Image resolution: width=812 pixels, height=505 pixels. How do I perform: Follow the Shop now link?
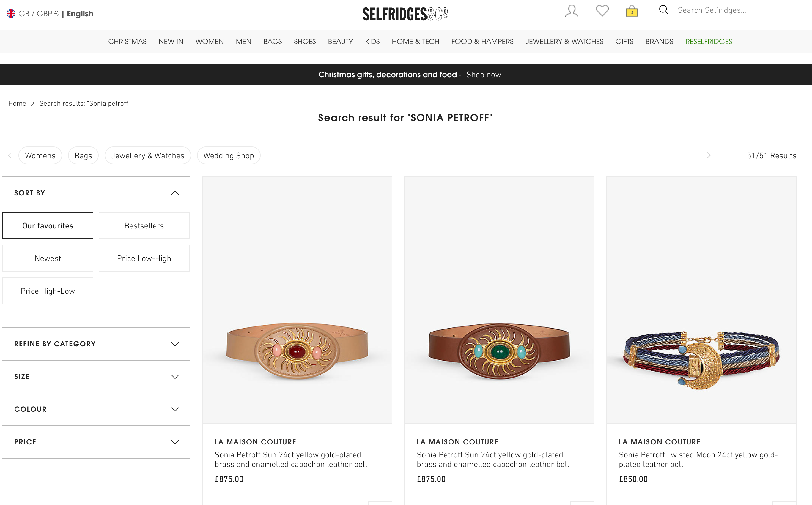[484, 75]
